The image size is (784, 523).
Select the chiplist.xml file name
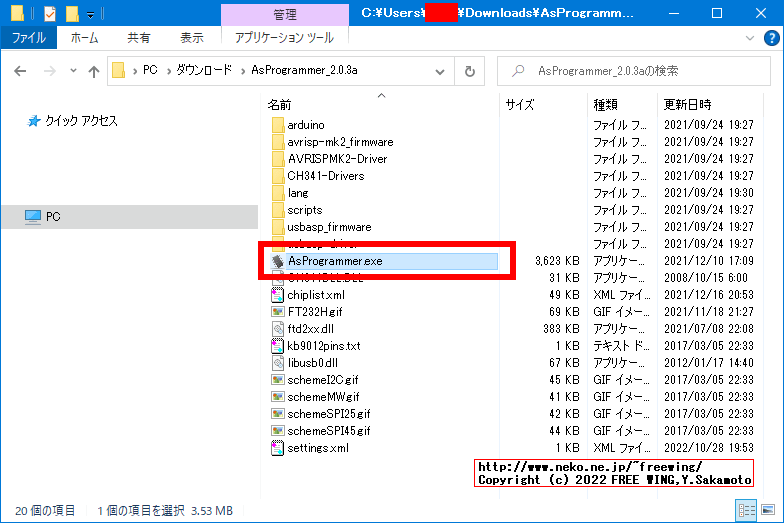[316, 295]
